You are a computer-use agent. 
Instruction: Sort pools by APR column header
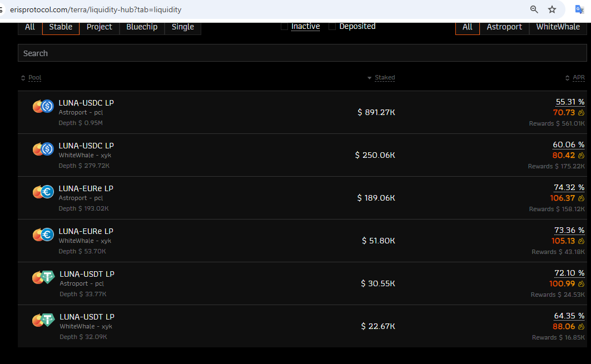(x=578, y=78)
